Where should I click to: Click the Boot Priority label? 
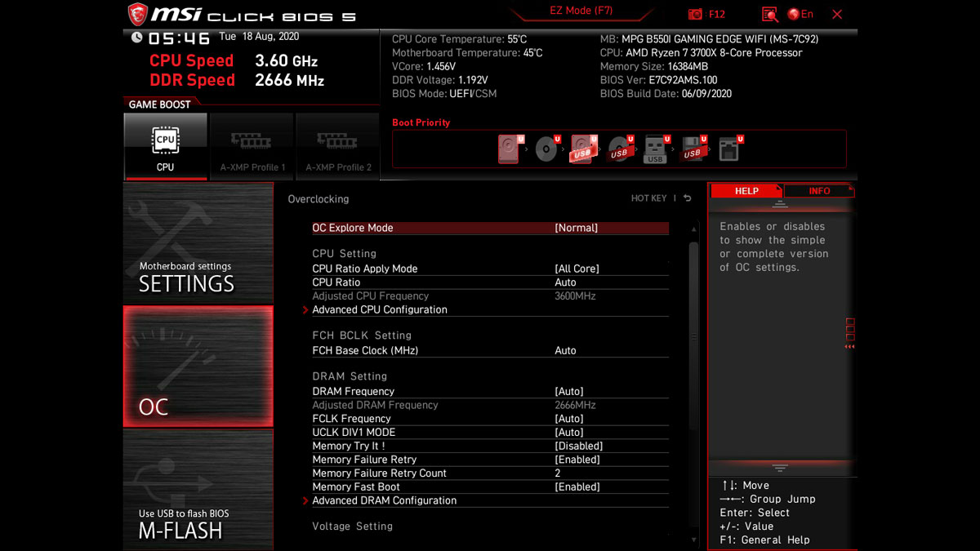421,122
